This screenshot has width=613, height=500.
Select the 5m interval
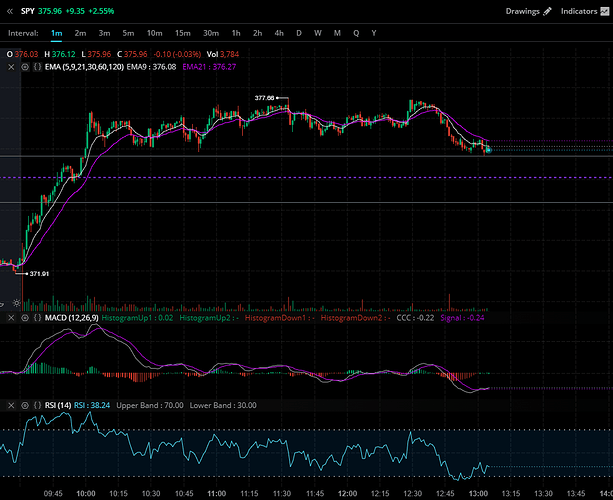(x=128, y=33)
